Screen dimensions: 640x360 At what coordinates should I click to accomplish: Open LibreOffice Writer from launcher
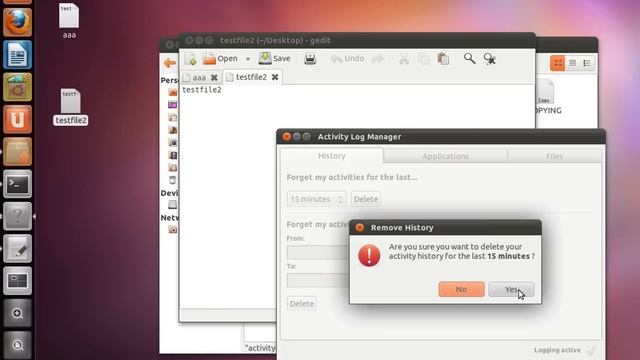pyautogui.click(x=17, y=55)
